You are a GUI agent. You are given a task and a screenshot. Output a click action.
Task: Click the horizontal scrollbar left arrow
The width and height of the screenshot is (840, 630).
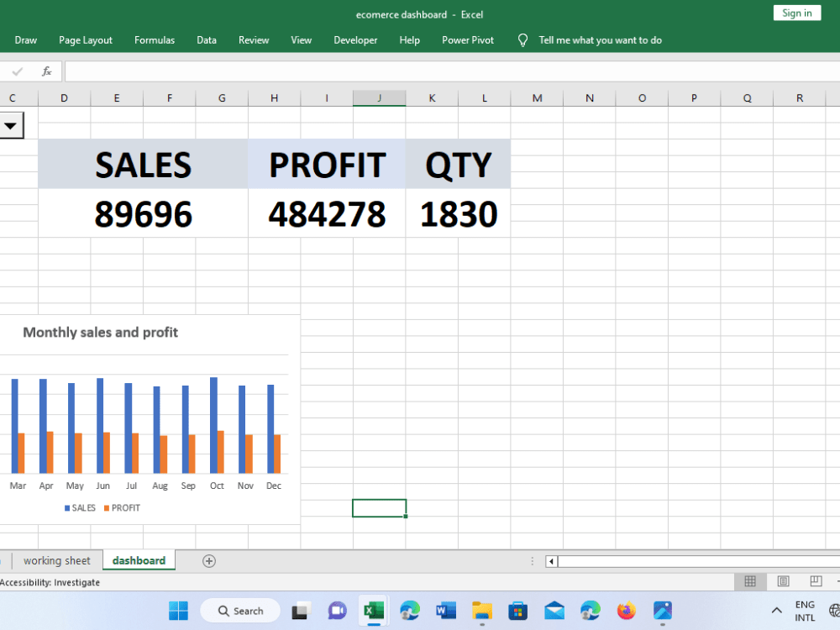(550, 560)
